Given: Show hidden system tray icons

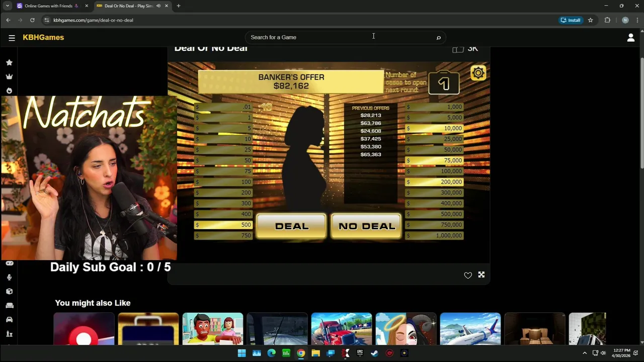Looking at the screenshot, I should [584, 353].
